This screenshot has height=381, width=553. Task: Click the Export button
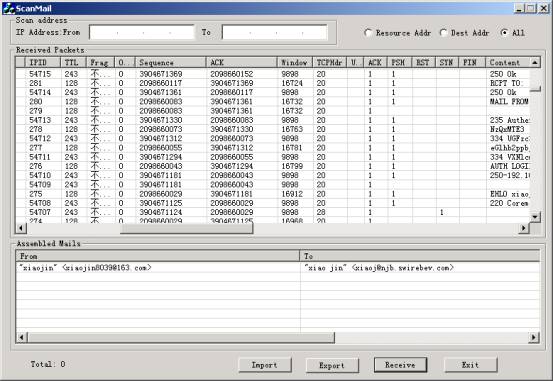(332, 365)
